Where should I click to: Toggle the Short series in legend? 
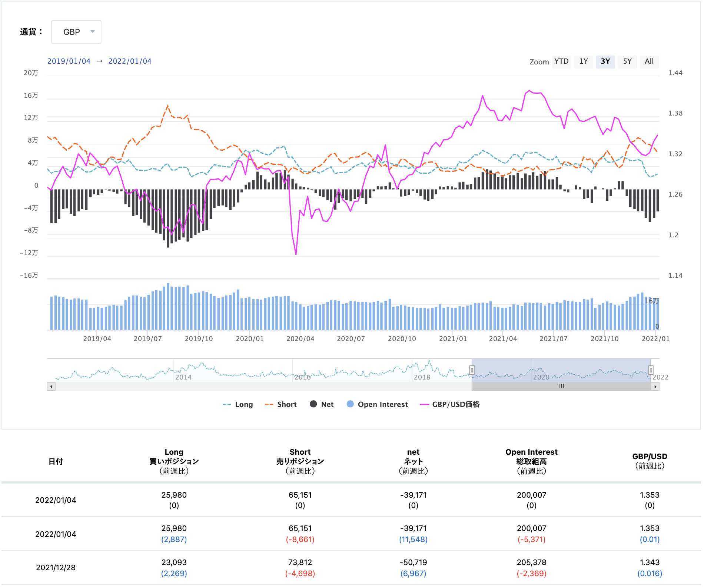pyautogui.click(x=281, y=404)
